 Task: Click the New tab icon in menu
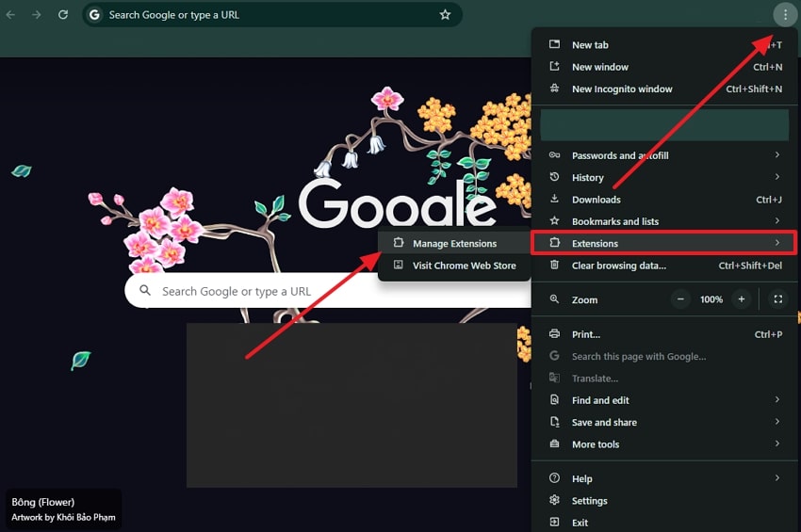pos(554,44)
